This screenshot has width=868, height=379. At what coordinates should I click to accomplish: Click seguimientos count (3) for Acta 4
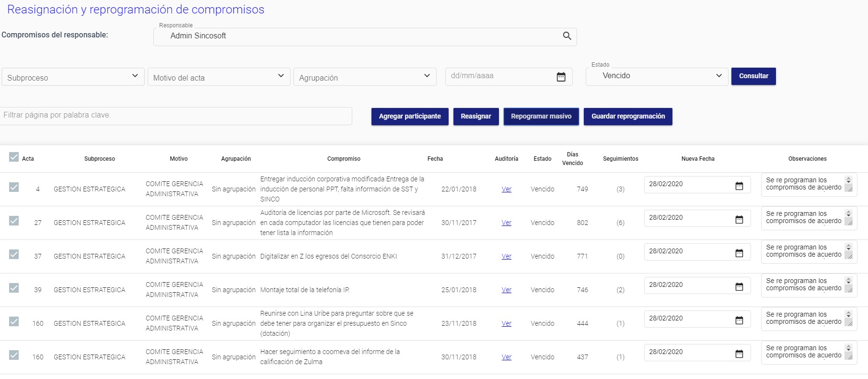tap(620, 189)
